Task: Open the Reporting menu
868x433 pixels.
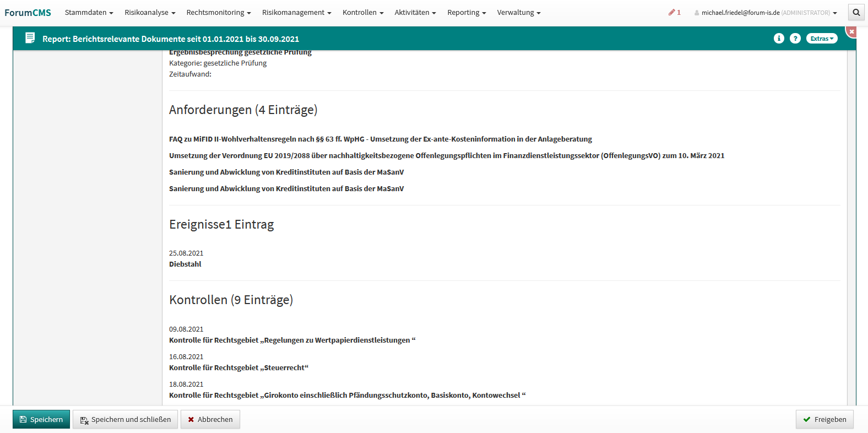Action: (466, 12)
